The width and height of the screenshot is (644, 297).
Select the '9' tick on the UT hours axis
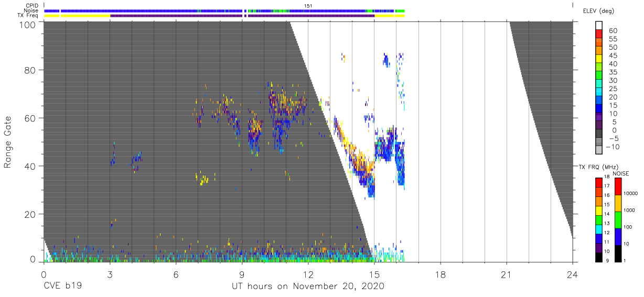(242, 274)
